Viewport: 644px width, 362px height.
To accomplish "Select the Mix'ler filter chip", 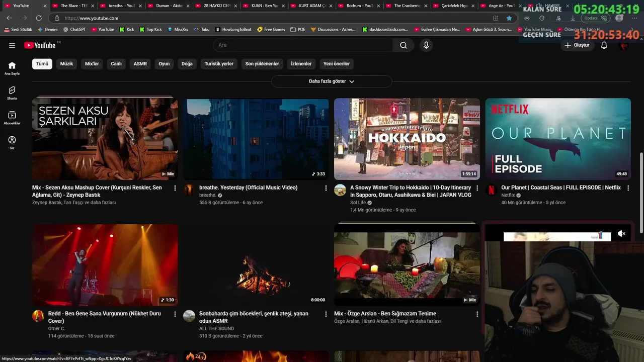I will (x=92, y=64).
